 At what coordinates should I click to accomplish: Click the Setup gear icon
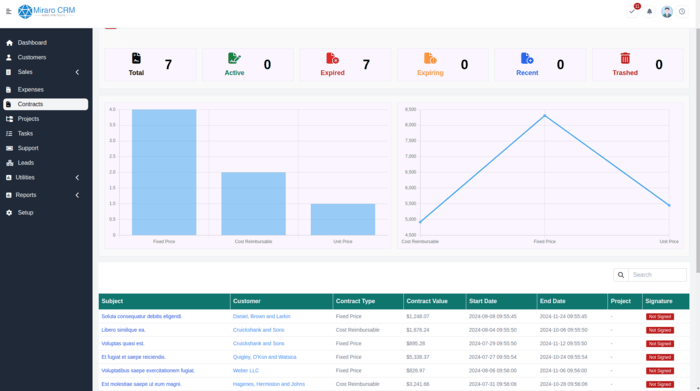pos(9,213)
